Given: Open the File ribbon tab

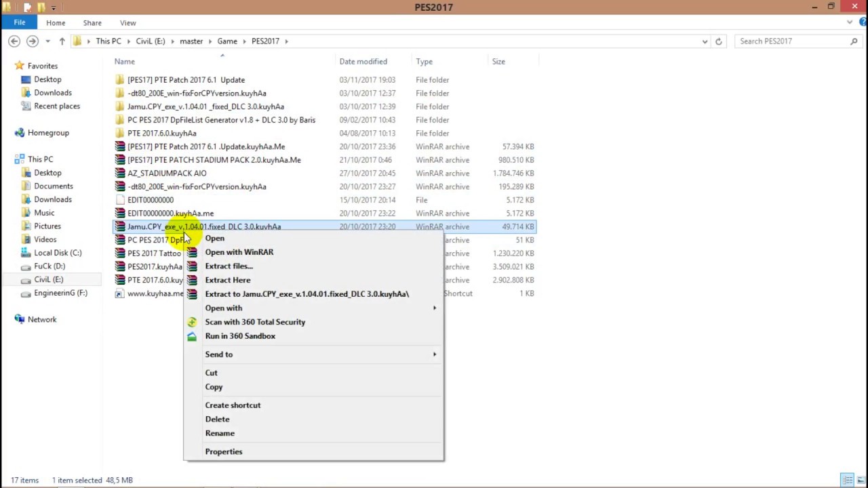Looking at the screenshot, I should tap(20, 23).
